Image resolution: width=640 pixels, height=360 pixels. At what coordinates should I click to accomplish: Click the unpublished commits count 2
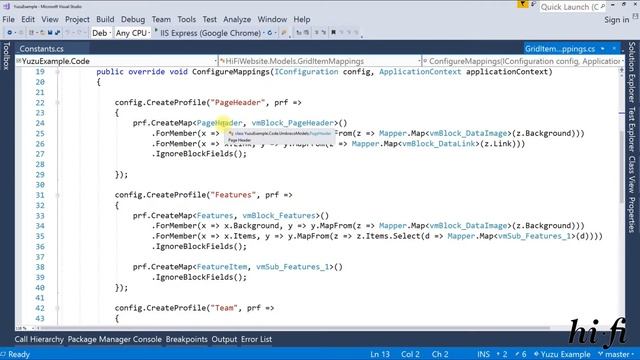[502, 354]
